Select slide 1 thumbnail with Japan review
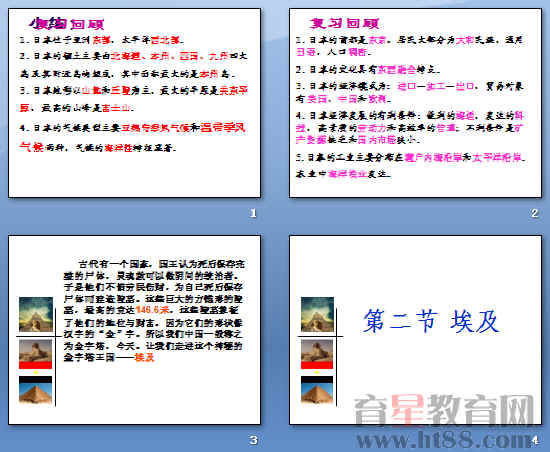This screenshot has height=452, width=550. click(134, 103)
